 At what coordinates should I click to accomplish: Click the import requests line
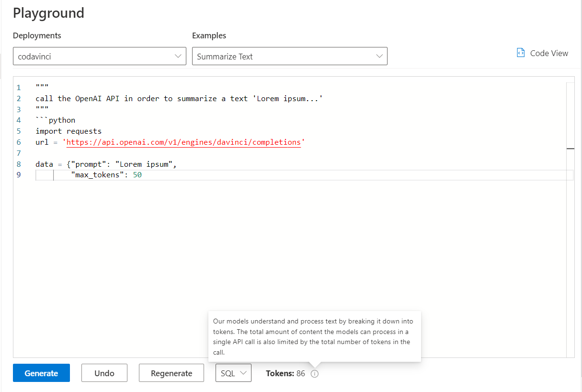68,131
